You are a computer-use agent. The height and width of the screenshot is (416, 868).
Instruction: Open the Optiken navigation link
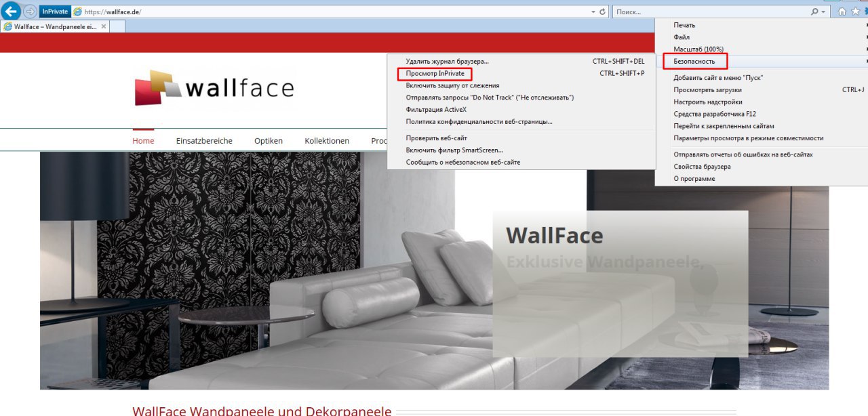(x=269, y=141)
